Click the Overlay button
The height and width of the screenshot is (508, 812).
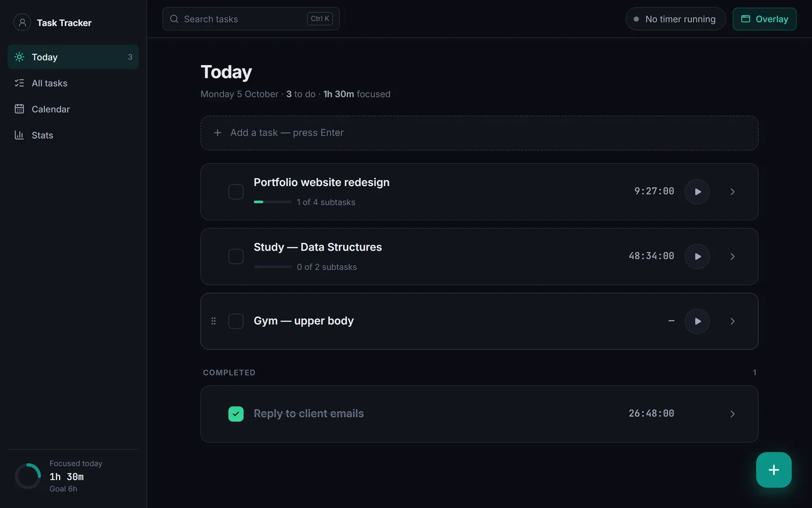[764, 19]
